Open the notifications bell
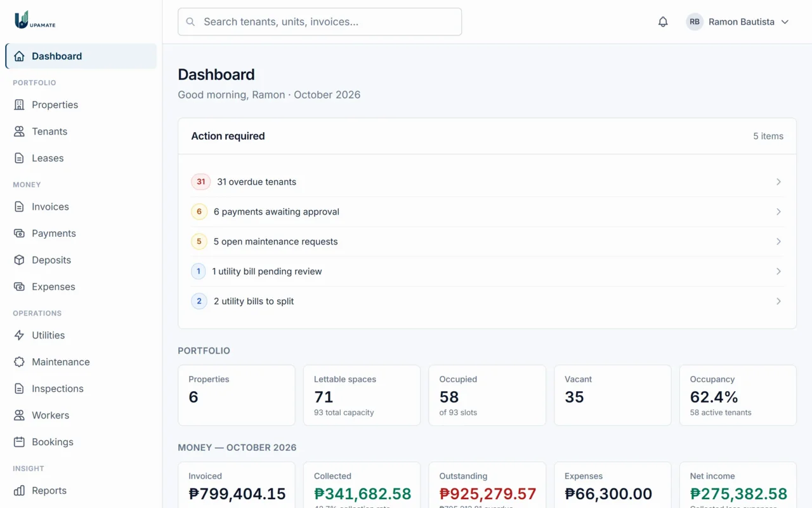The width and height of the screenshot is (812, 508). click(663, 22)
